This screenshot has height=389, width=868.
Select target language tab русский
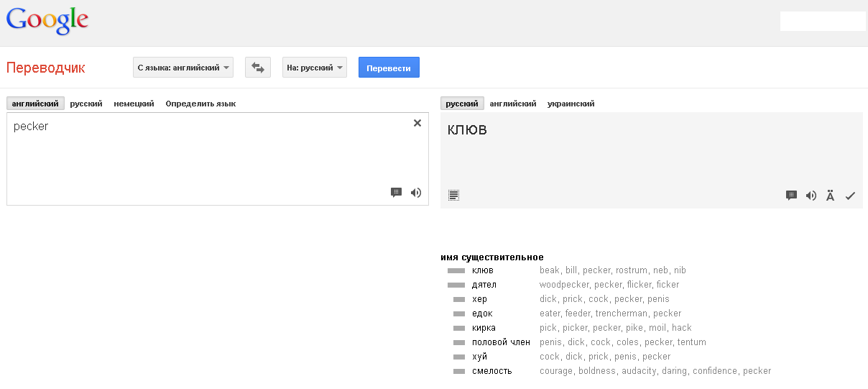click(x=462, y=104)
